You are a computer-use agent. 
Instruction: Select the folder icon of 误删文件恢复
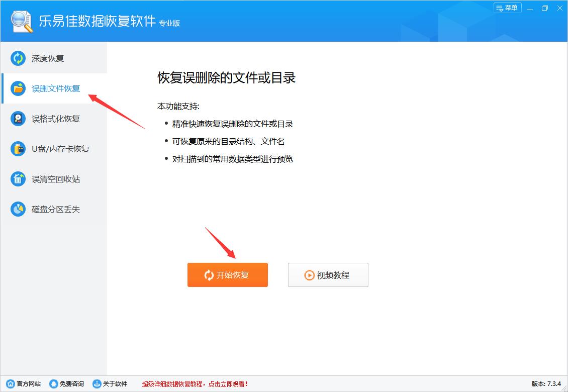pyautogui.click(x=18, y=88)
